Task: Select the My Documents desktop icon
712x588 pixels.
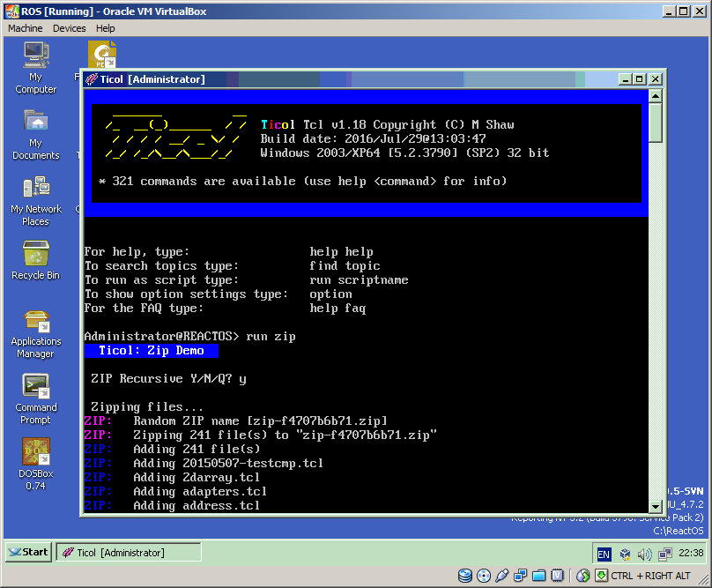Action: point(36,135)
